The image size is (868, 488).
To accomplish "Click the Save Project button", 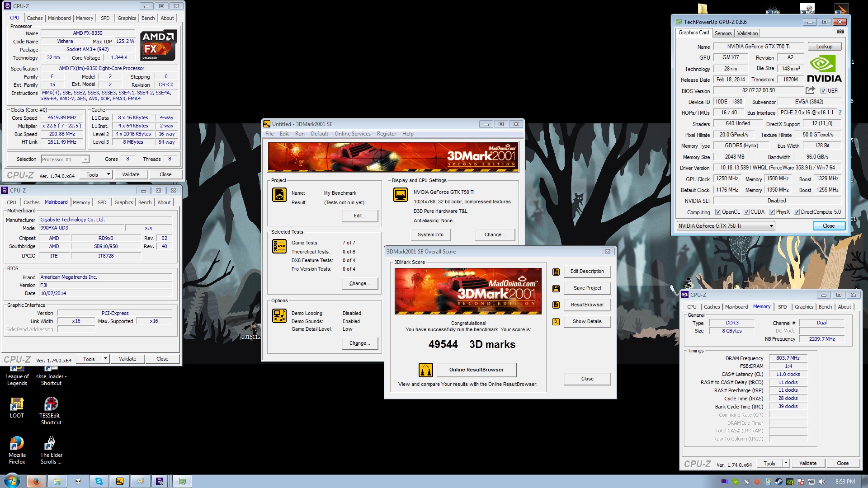I will coord(587,288).
